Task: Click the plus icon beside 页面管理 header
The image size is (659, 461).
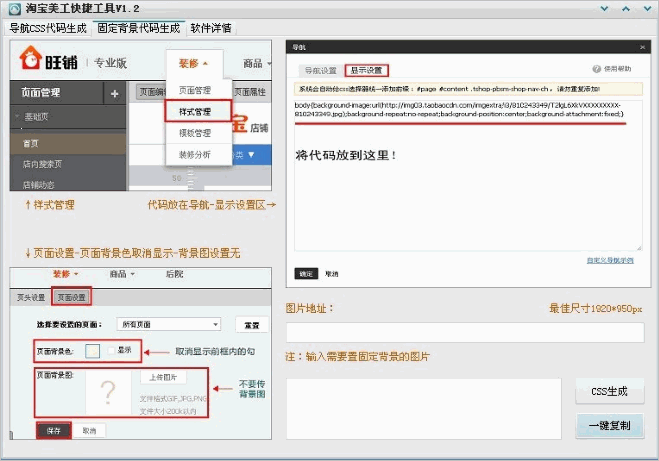Action: tap(114, 93)
